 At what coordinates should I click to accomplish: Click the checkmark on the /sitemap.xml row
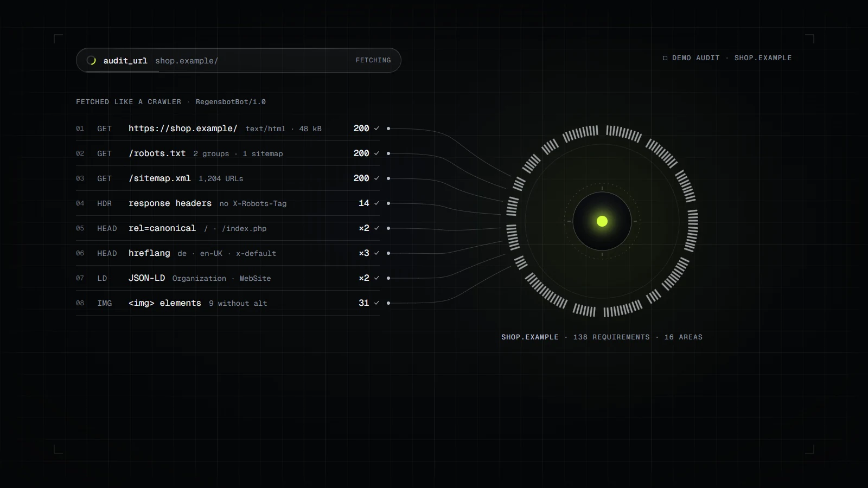point(376,178)
